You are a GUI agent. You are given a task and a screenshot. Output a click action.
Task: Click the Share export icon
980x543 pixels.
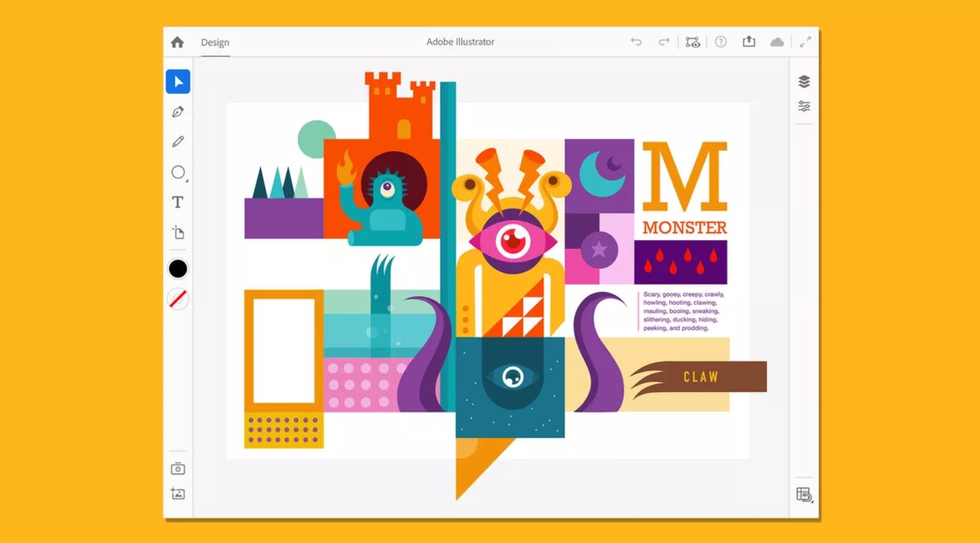749,41
